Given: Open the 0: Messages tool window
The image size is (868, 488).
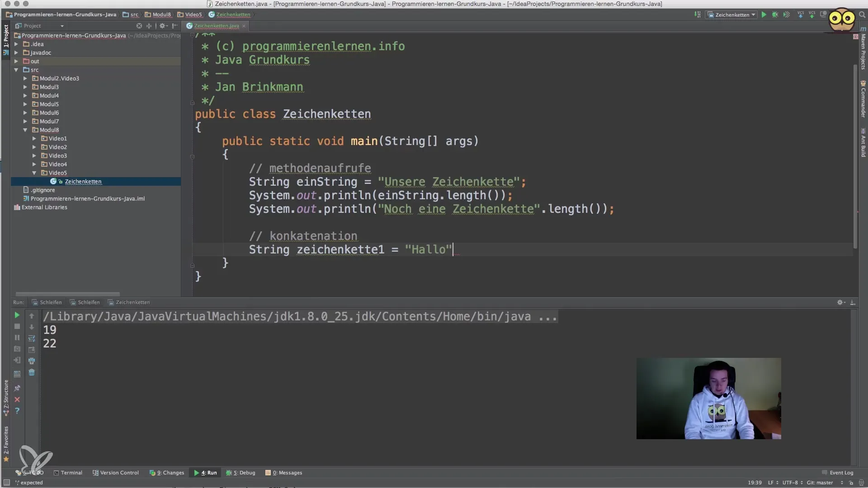Looking at the screenshot, I should (283, 473).
